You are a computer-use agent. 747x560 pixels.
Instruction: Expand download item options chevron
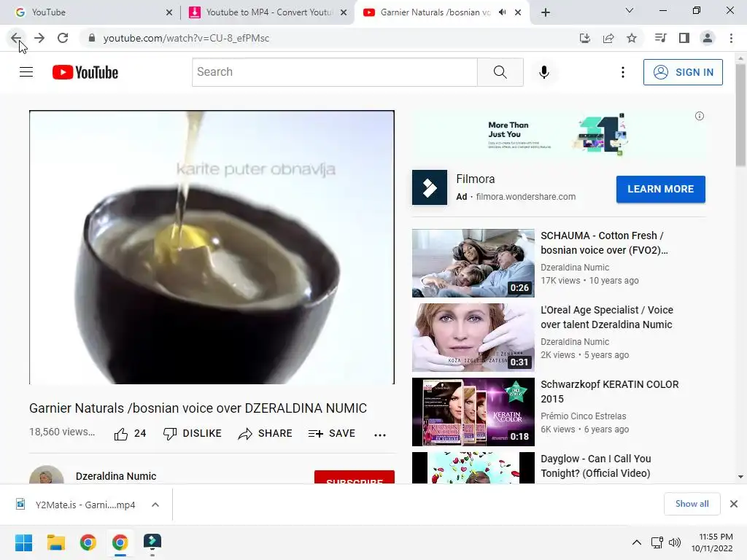point(155,505)
